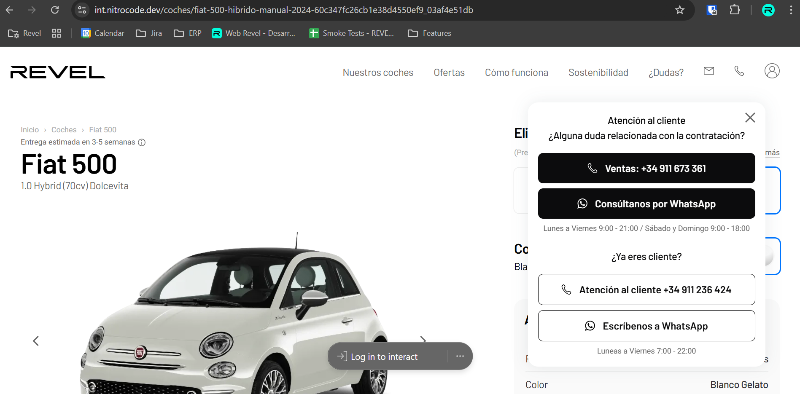The image size is (800, 394).
Task: Open the ERP bookmarks folder
Action: click(x=187, y=33)
